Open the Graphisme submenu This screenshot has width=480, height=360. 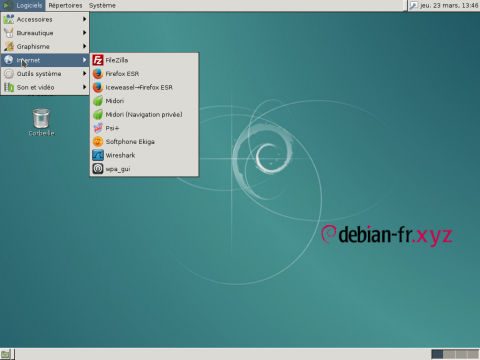45,47
